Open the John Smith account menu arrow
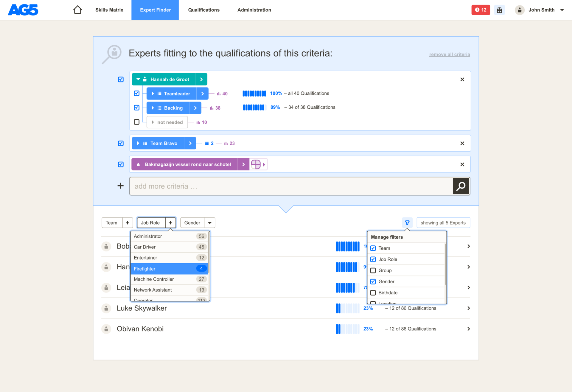The width and height of the screenshot is (572, 392). (562, 10)
